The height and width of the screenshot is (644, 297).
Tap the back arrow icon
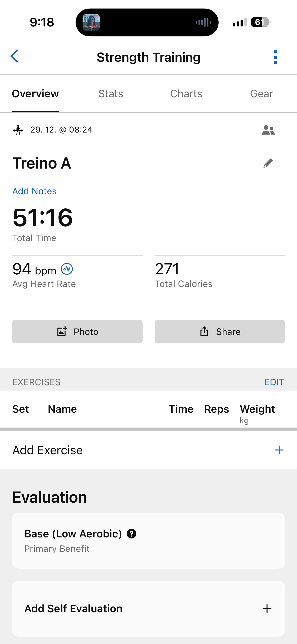[15, 56]
